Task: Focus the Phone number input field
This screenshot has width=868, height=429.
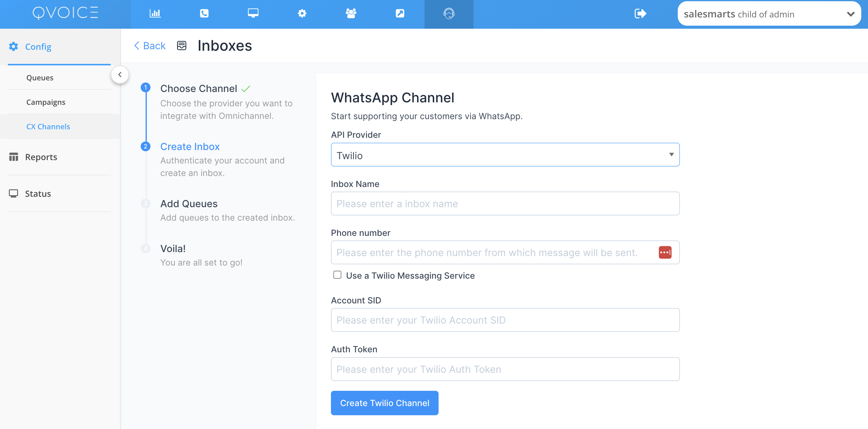Action: point(505,253)
